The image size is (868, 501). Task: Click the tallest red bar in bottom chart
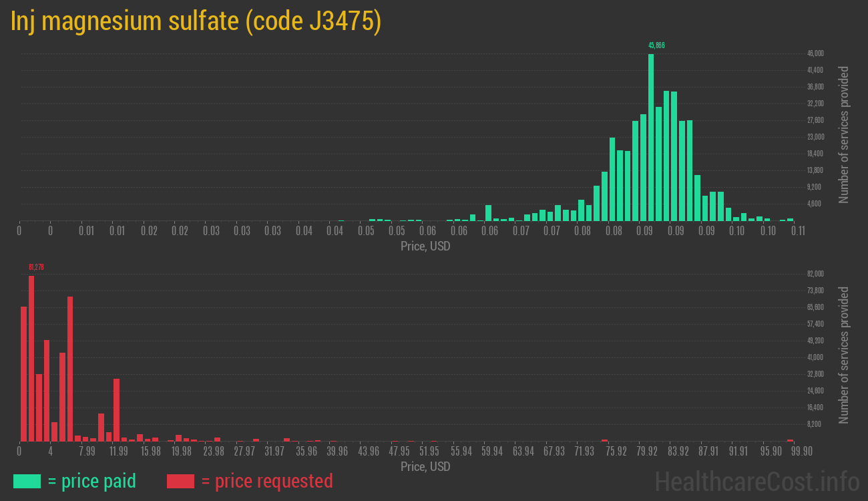[31, 358]
